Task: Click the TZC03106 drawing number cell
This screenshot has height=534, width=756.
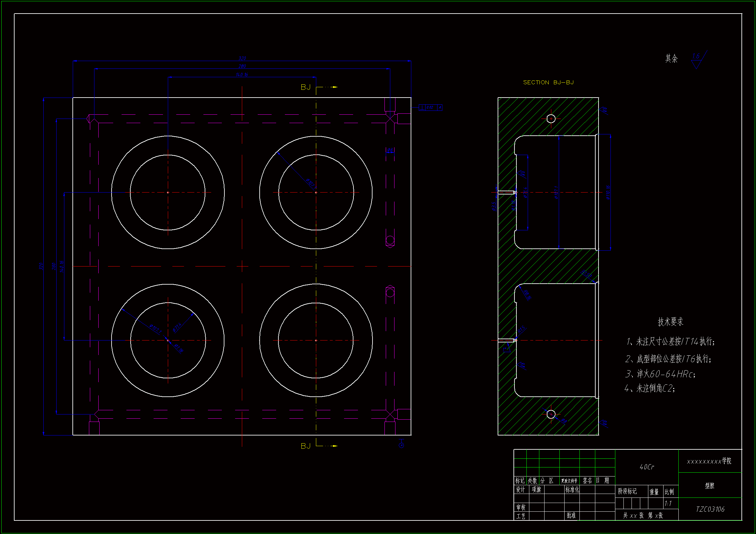Action: pos(710,509)
